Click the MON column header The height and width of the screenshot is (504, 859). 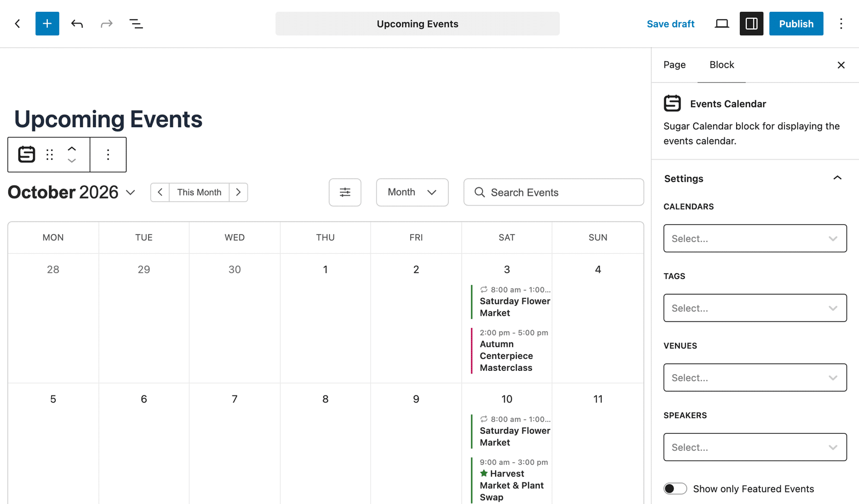pos(53,237)
